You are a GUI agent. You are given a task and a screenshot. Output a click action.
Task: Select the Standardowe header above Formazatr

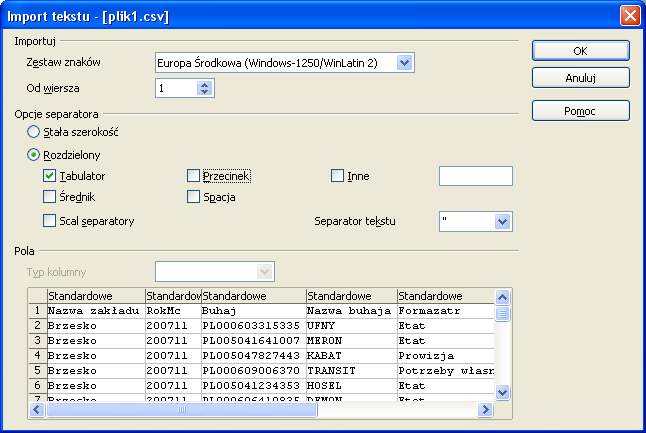click(446, 296)
